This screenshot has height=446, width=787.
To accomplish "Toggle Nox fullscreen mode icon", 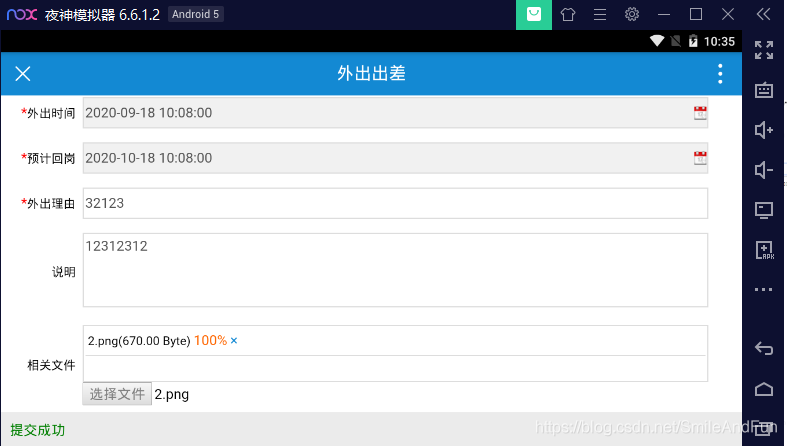I will click(763, 50).
